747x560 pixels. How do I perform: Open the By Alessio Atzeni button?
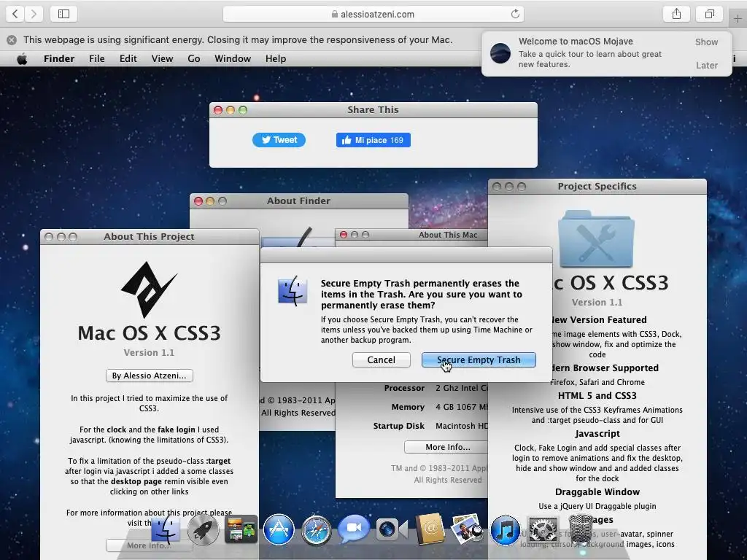(149, 376)
